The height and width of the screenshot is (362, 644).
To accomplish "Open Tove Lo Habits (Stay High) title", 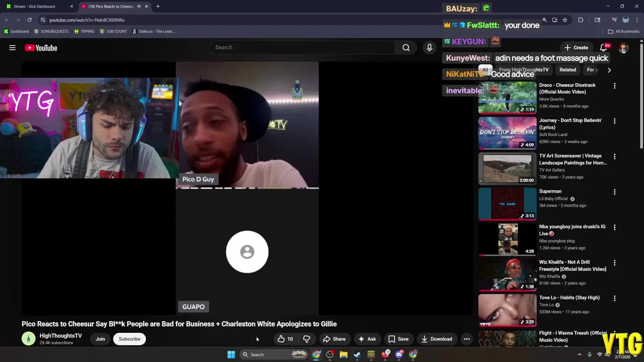I will point(570,298).
